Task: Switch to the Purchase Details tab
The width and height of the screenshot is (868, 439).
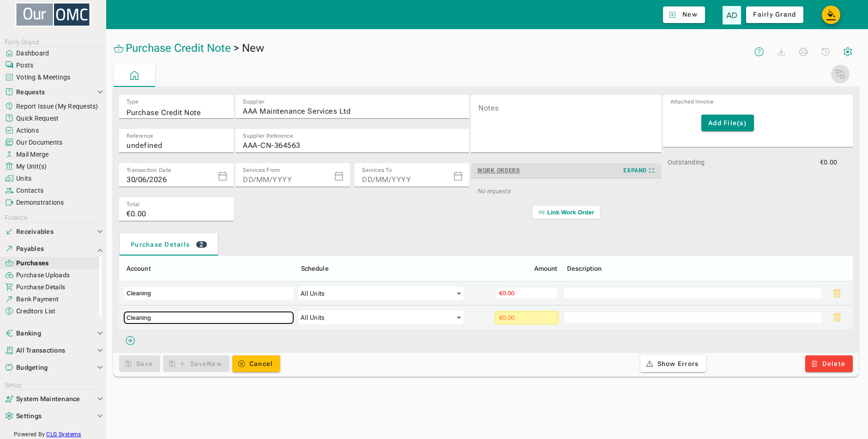Action: tap(169, 244)
